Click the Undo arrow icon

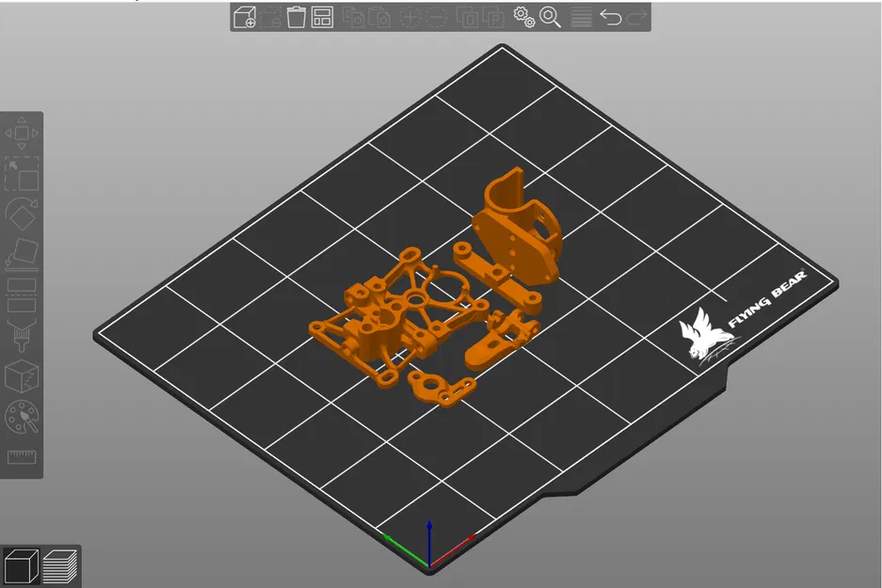[x=611, y=17]
